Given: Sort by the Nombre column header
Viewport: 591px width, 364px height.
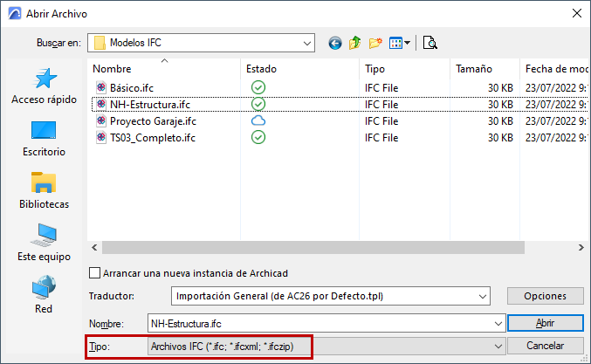Looking at the screenshot, I should (112, 69).
